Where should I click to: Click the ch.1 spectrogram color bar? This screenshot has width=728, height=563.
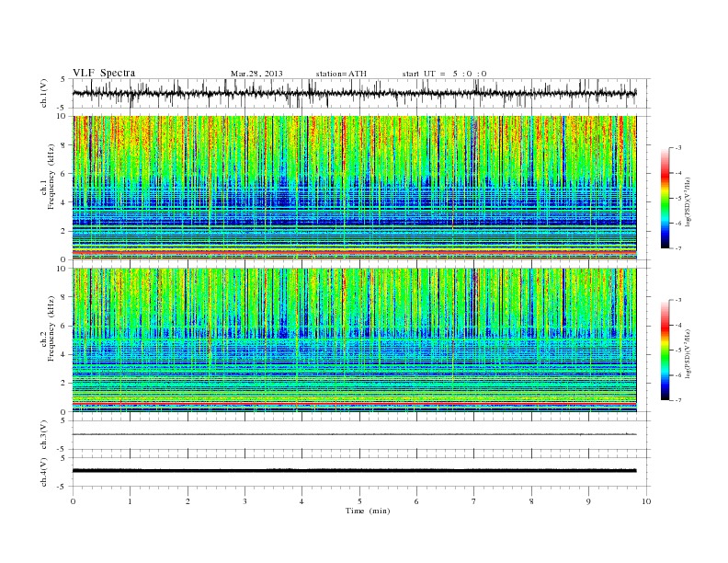(x=665, y=198)
